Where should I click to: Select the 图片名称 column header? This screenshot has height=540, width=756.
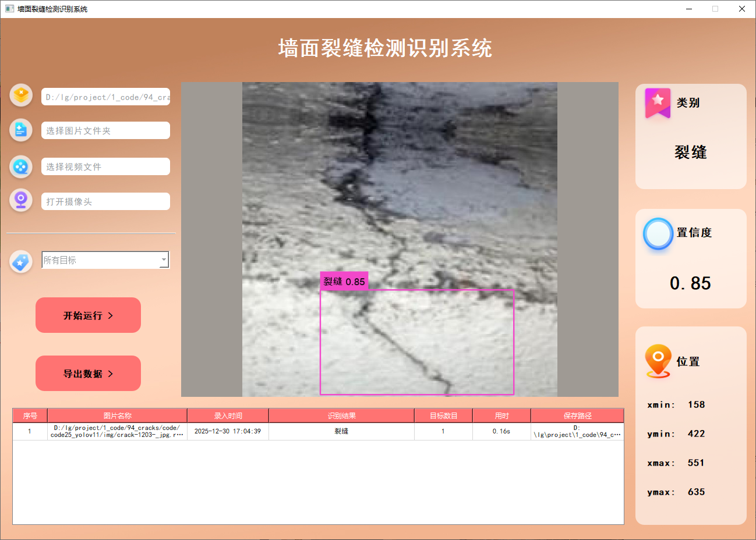pos(117,415)
